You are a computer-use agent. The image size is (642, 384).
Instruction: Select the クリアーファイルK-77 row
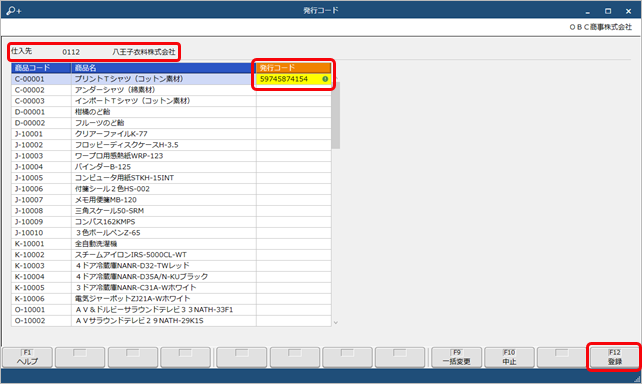(171, 134)
